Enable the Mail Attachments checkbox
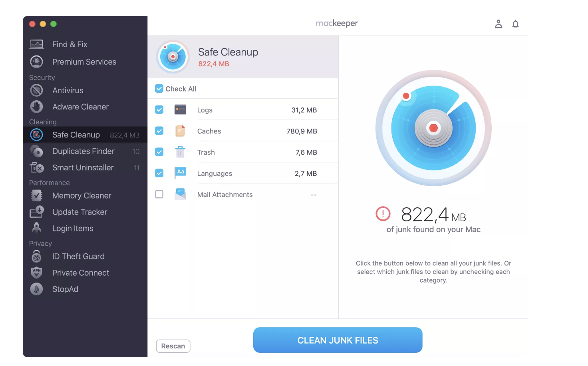The image size is (588, 366). [159, 194]
